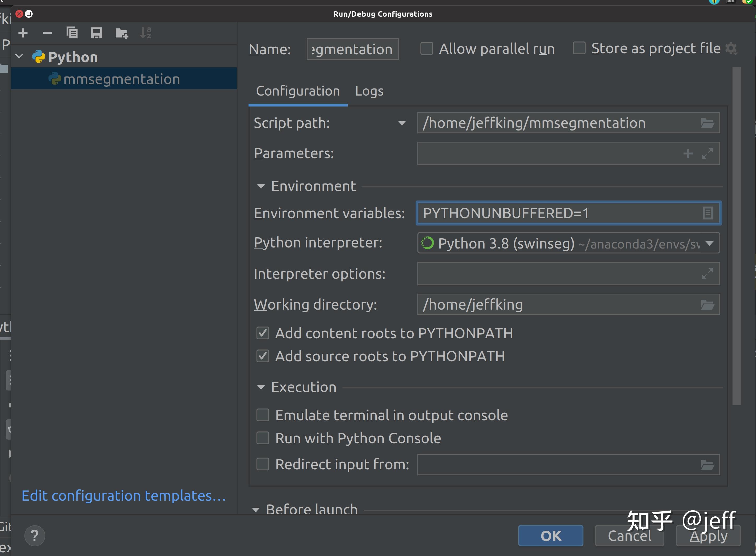This screenshot has width=756, height=556.
Task: Open Store as project file settings gear
Action: coord(731,49)
